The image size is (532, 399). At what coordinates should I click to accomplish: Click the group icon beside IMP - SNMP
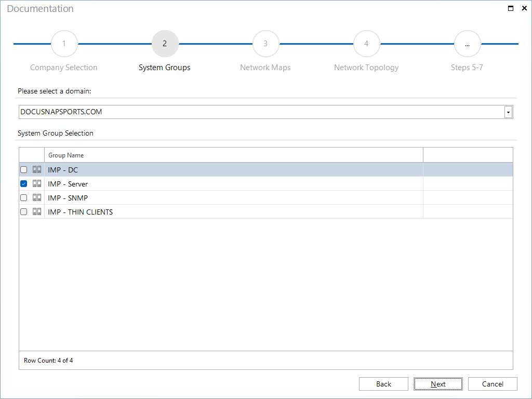tap(37, 197)
